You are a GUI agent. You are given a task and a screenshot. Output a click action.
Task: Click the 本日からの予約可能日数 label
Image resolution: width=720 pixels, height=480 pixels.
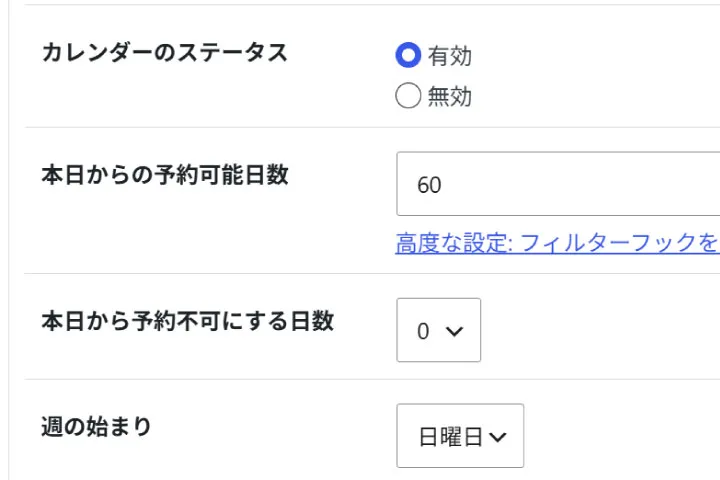(x=165, y=175)
